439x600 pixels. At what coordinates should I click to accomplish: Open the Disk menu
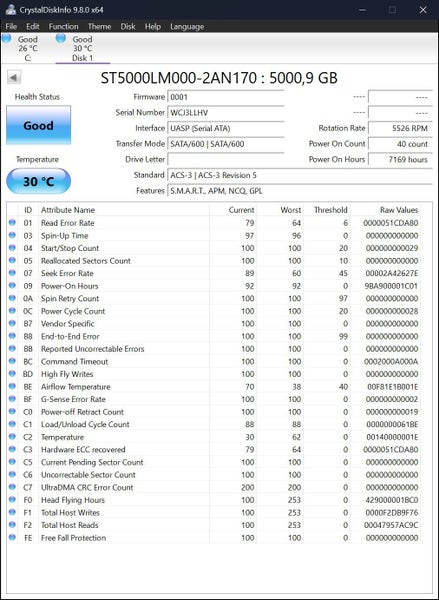pos(128,26)
